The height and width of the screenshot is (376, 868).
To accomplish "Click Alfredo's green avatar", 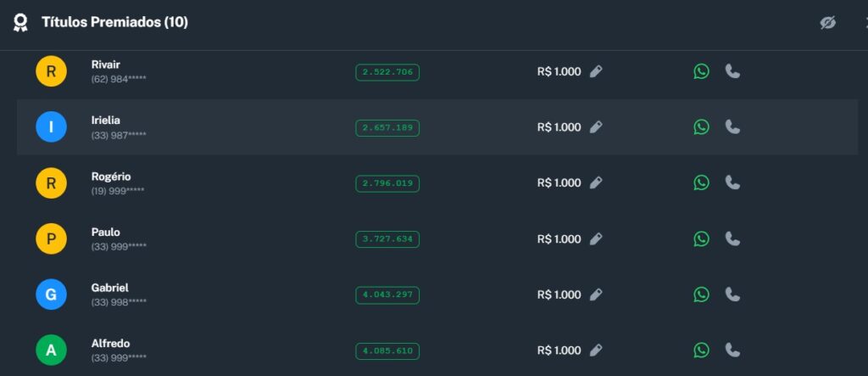I will pos(51,351).
